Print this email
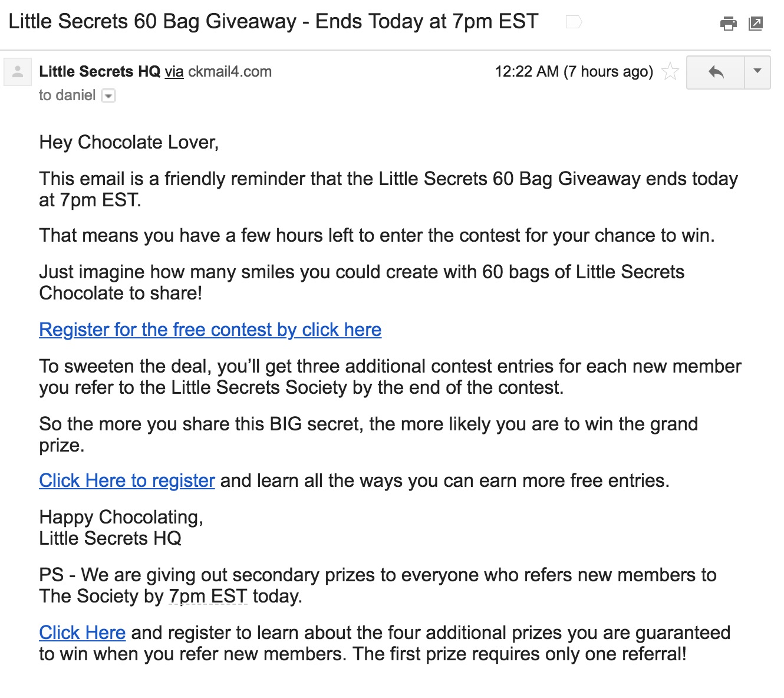The width and height of the screenshot is (784, 698). 729,22
